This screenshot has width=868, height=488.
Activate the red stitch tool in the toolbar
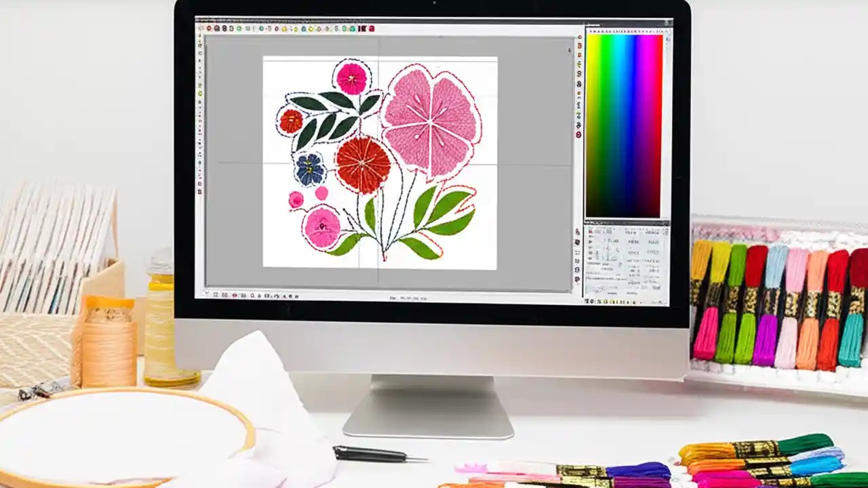pos(210,29)
